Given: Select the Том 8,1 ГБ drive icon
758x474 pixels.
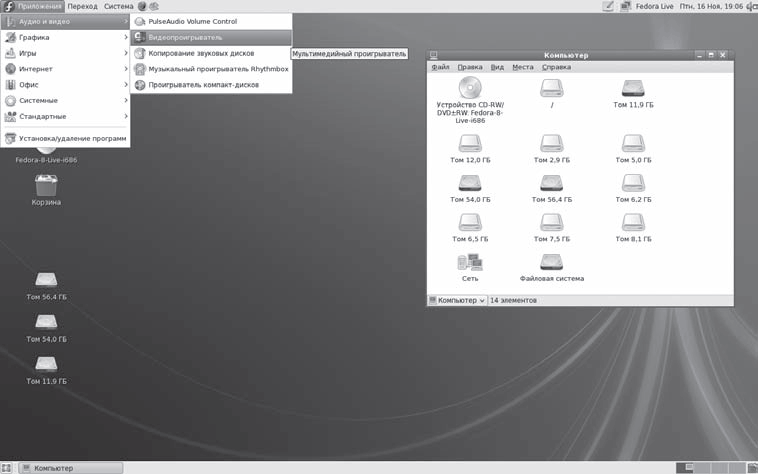Looking at the screenshot, I should click(x=633, y=223).
